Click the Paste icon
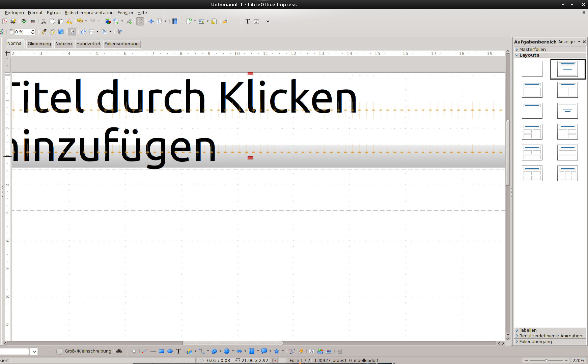This screenshot has width=588, height=364. (x=61, y=21)
